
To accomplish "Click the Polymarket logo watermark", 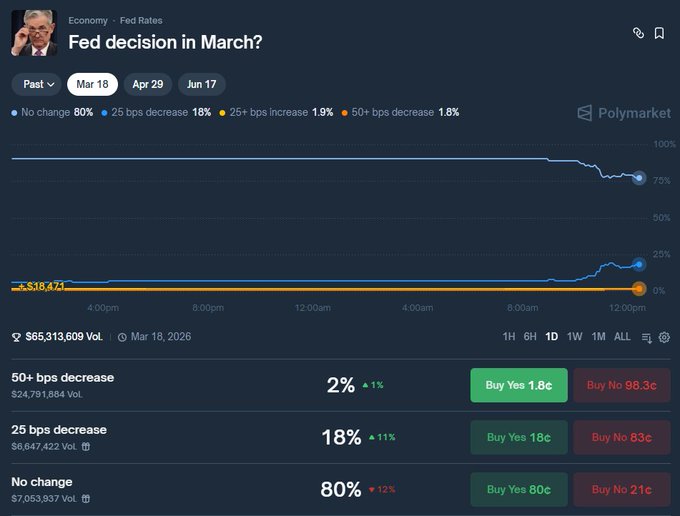I will 624,113.
